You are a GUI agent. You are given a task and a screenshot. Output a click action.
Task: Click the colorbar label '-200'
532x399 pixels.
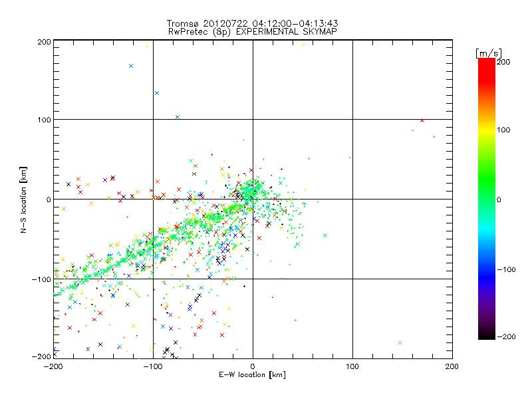pyautogui.click(x=506, y=336)
